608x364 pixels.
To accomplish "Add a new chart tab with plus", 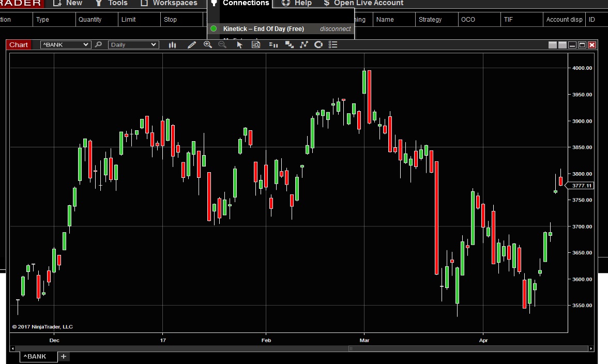I will [64, 356].
